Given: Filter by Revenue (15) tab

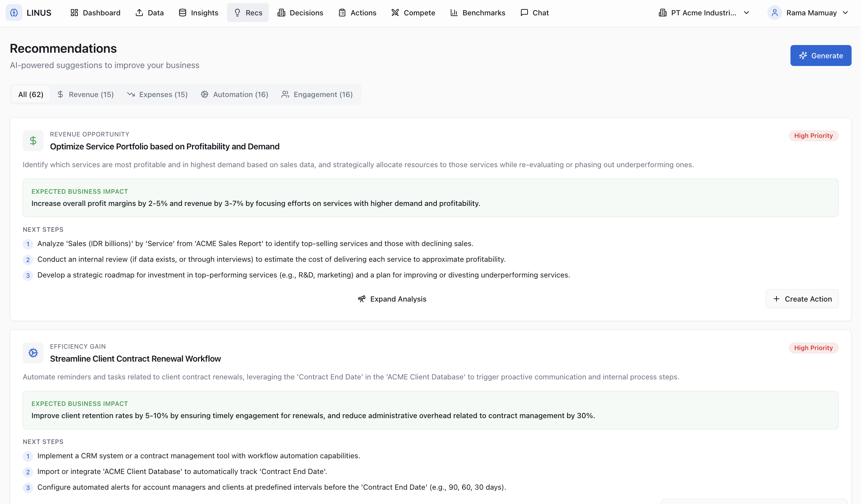Looking at the screenshot, I should 86,94.
